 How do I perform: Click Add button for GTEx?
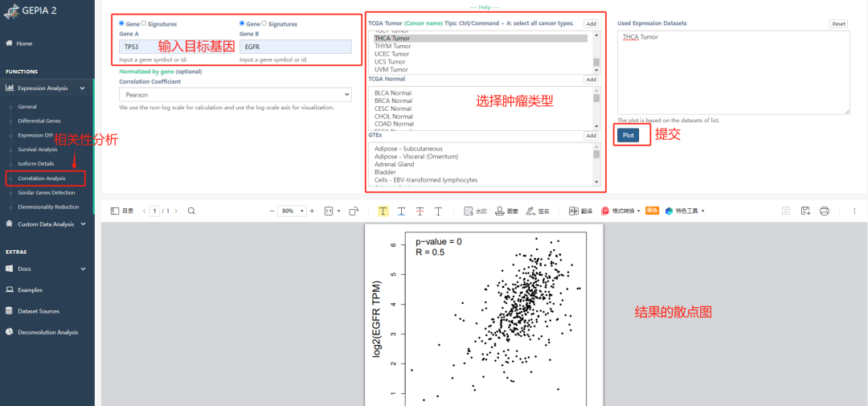coord(592,136)
